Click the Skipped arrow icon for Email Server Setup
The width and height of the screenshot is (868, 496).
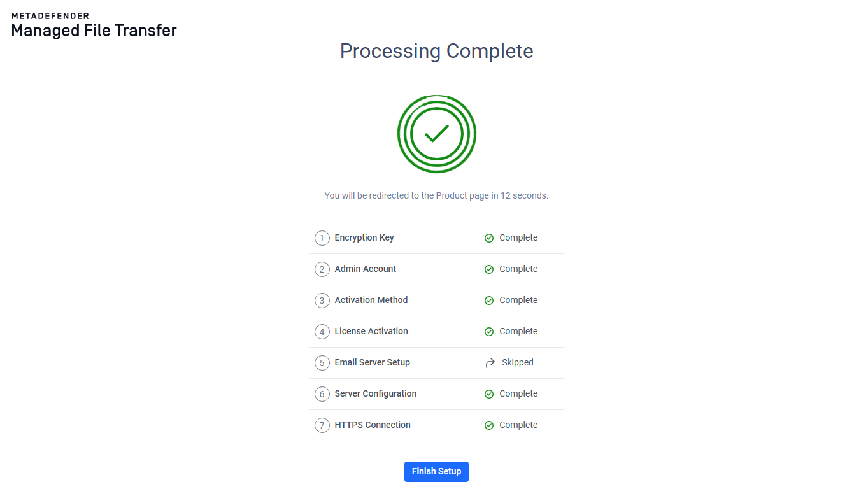pyautogui.click(x=489, y=362)
